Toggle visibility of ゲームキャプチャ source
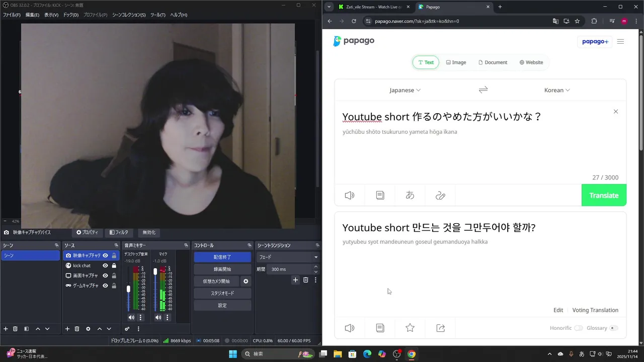The image size is (644, 362). coord(106,286)
